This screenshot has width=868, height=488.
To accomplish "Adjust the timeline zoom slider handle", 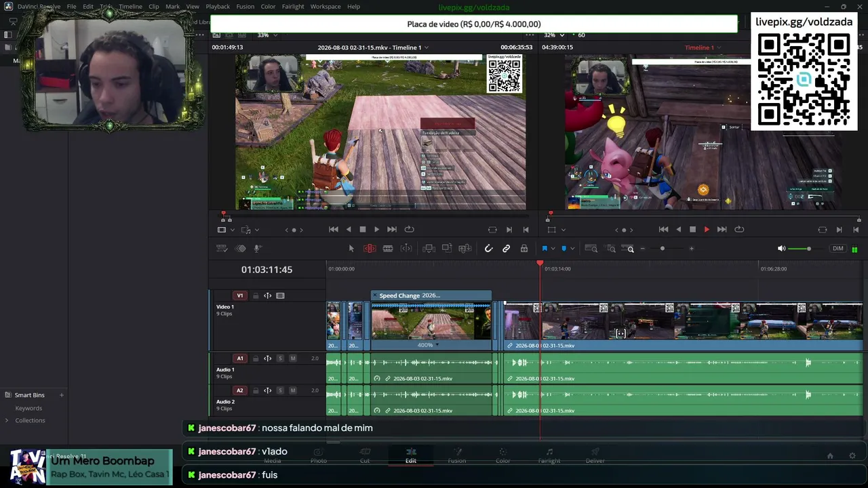I will tap(663, 249).
